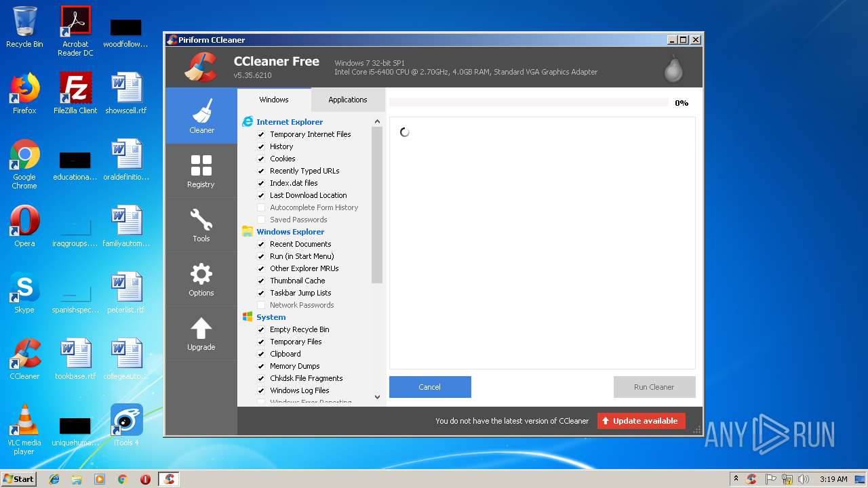Open the Start menu

(19, 479)
